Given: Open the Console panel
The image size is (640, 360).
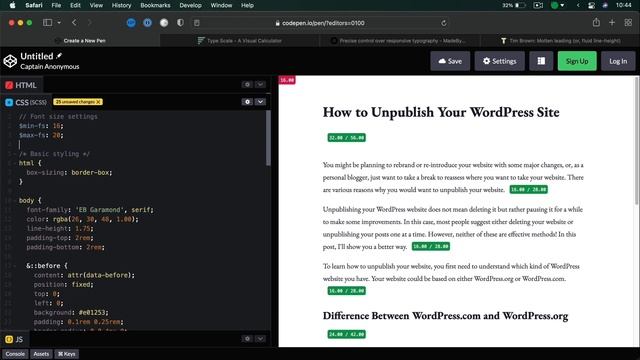Looking at the screenshot, I should tap(15, 354).
